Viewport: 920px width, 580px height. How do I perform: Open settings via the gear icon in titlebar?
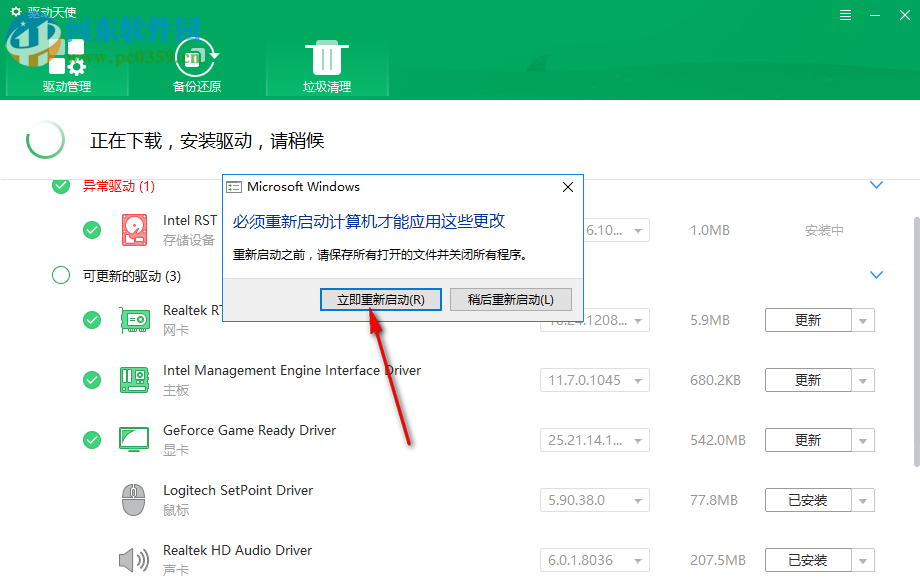pyautogui.click(x=14, y=12)
